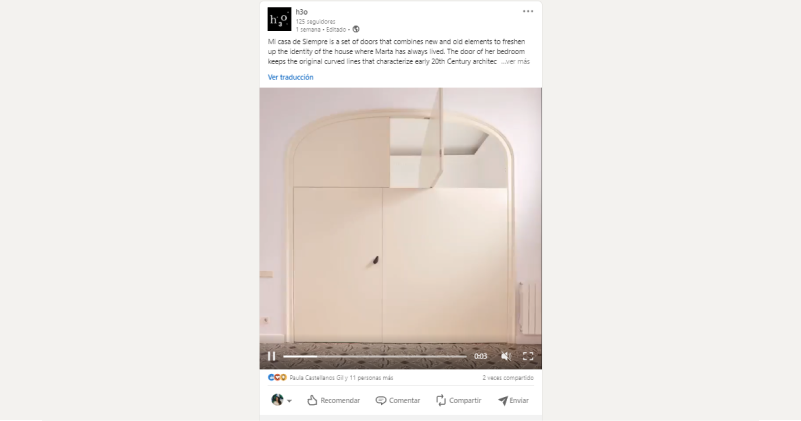Click the Compartir repost button
801x421 pixels.
[x=458, y=401]
